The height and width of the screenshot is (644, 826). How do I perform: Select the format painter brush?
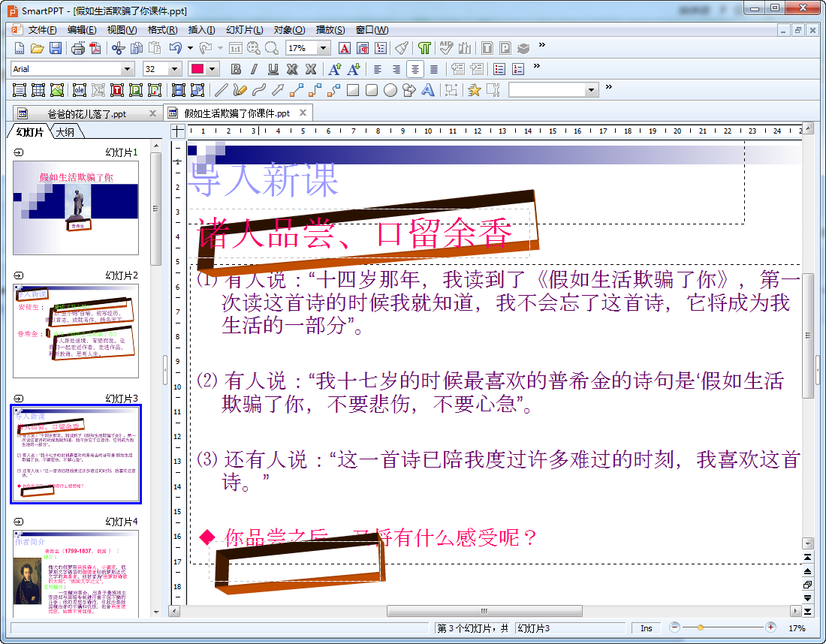pos(402,49)
